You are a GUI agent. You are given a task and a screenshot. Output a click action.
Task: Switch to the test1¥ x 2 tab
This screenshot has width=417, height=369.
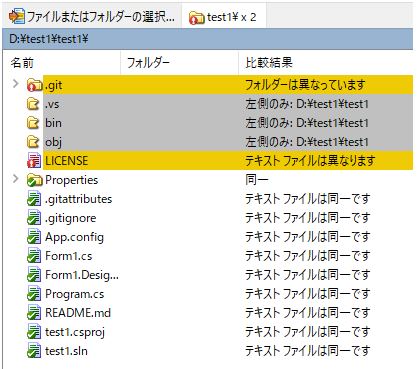click(x=224, y=17)
